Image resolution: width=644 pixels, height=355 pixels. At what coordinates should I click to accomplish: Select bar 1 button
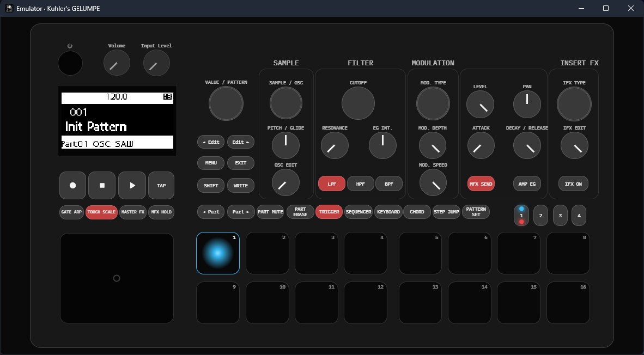click(521, 216)
